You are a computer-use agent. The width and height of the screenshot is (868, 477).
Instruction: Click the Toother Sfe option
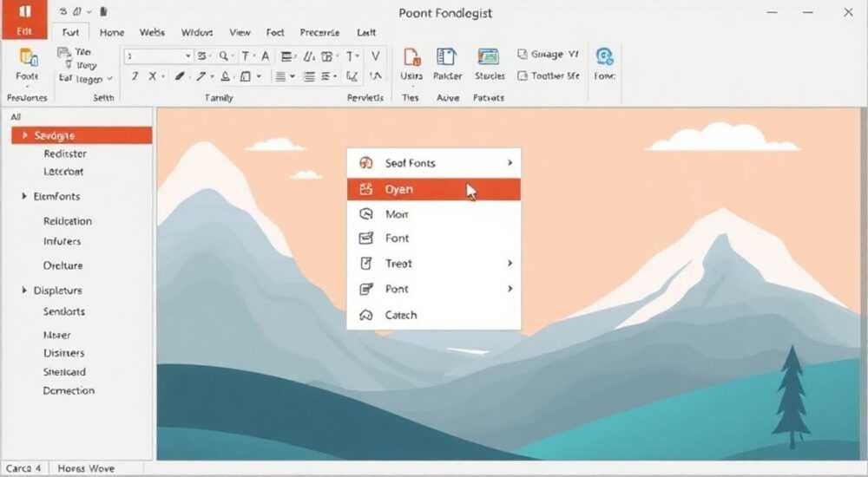(548, 75)
